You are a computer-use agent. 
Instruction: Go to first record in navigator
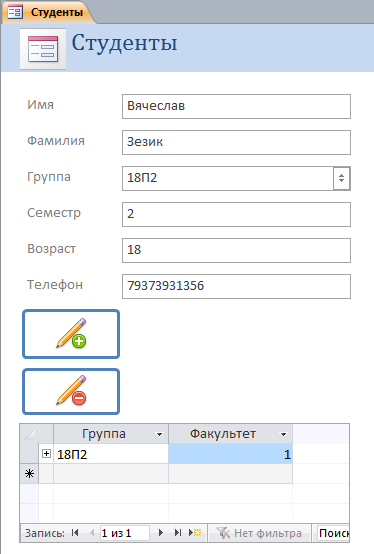75,533
